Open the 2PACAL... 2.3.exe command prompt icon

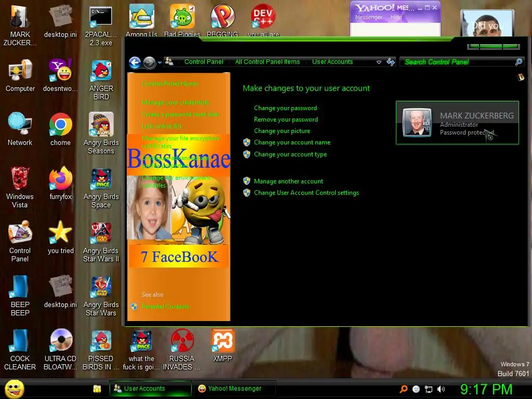click(101, 26)
